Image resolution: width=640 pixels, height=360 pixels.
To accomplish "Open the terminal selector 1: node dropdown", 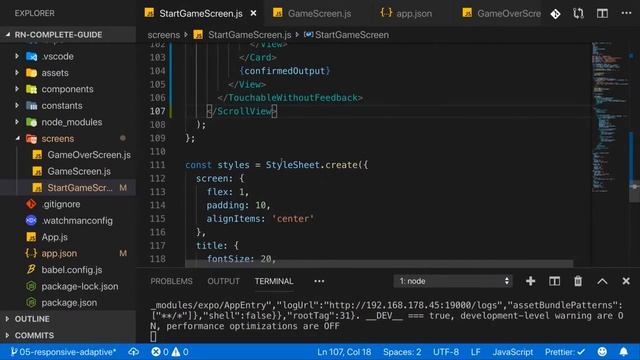I will [x=453, y=281].
